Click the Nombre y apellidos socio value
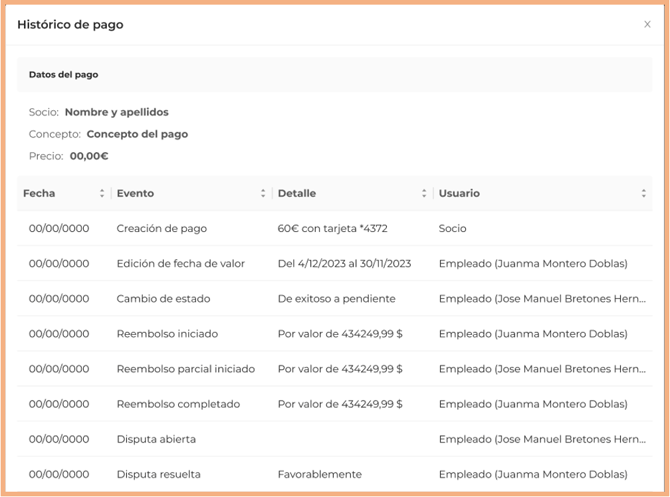This screenshot has height=497, width=670. (116, 112)
